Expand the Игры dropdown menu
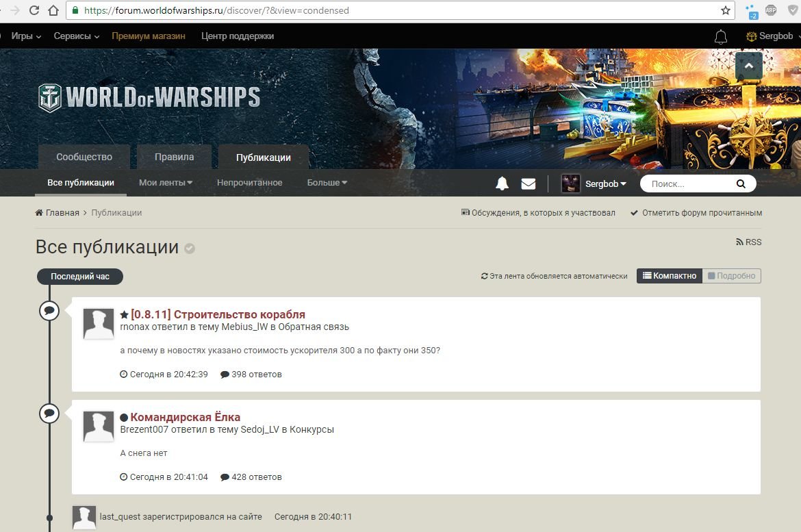The image size is (801, 532). pyautogui.click(x=26, y=36)
